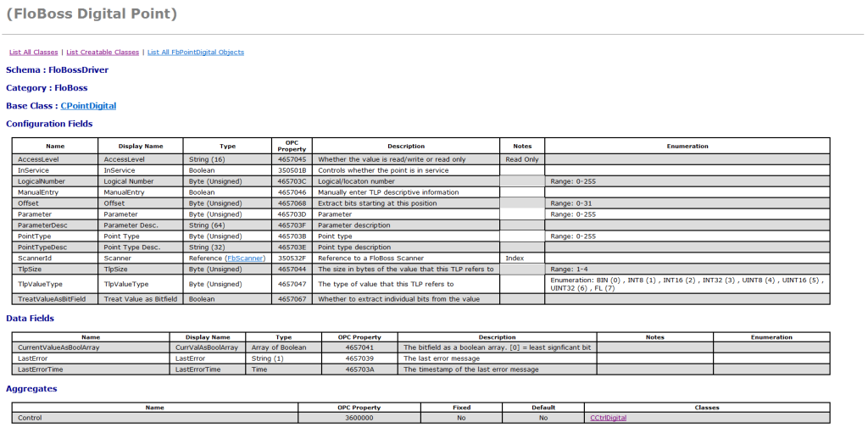Select the ParameterDesc name cell
The image size is (868, 433).
[55, 225]
